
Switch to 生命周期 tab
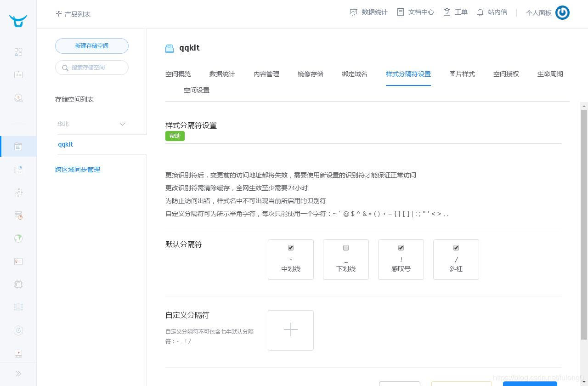[x=550, y=74]
